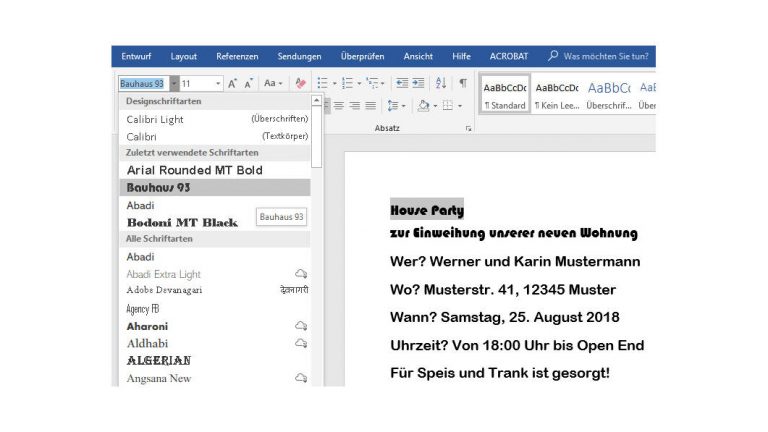This screenshot has height=432, width=768.
Task: Click the decrease font size icon
Action: pyautogui.click(x=249, y=84)
